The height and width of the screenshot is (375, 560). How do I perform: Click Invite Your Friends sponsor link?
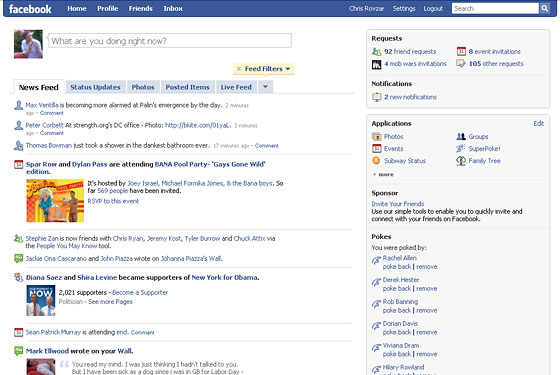tap(398, 204)
